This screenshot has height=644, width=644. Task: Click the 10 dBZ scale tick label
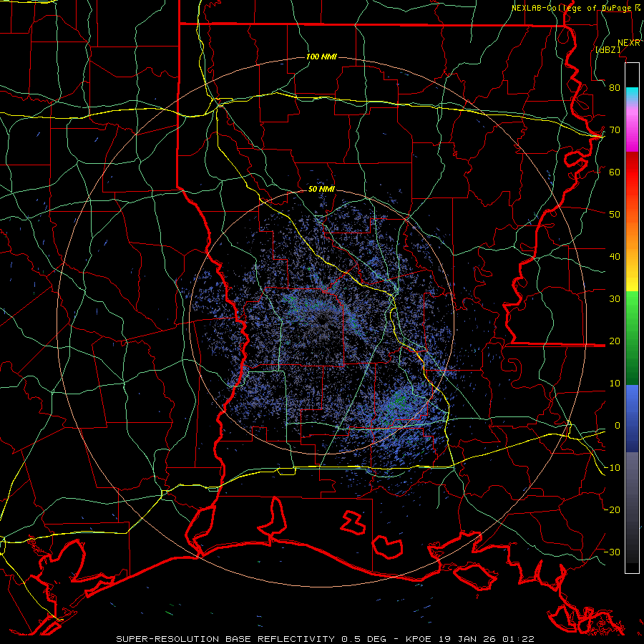tap(615, 384)
